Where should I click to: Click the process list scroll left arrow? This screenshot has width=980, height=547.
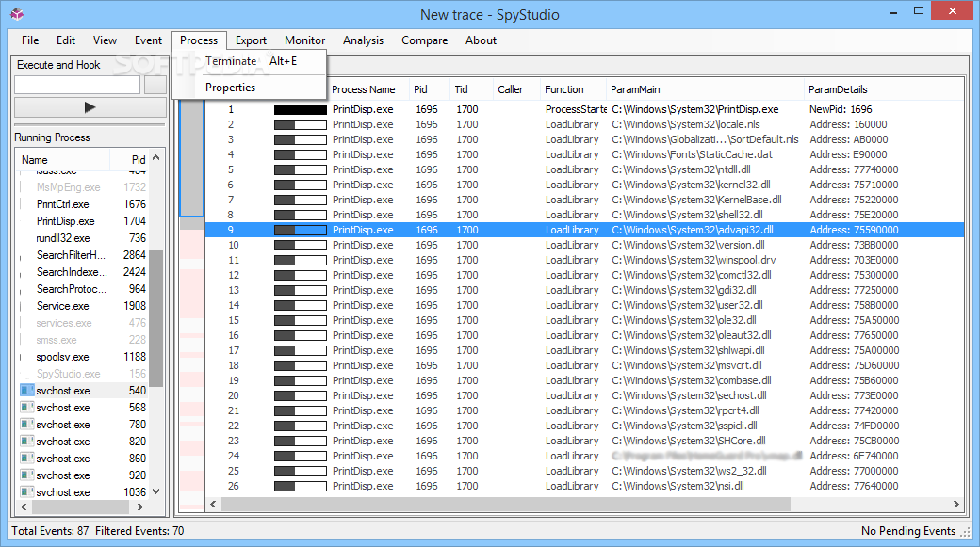tap(24, 507)
